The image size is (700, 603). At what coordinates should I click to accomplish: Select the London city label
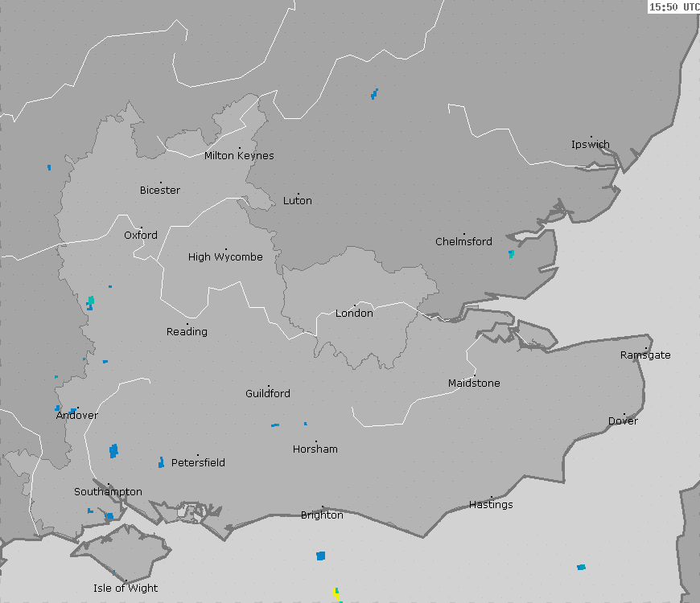[354, 314]
